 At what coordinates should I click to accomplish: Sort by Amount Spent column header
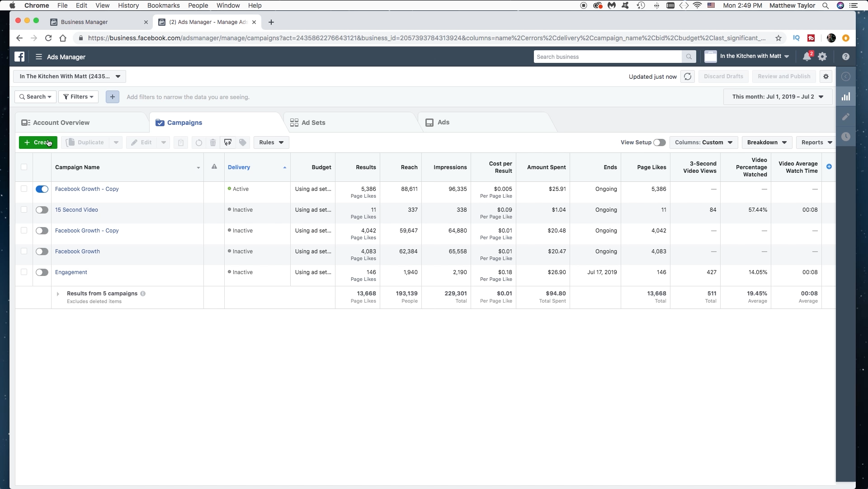pyautogui.click(x=546, y=167)
